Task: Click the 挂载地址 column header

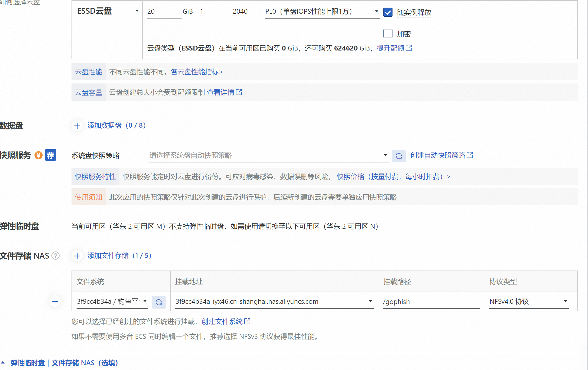Action: [x=189, y=282]
